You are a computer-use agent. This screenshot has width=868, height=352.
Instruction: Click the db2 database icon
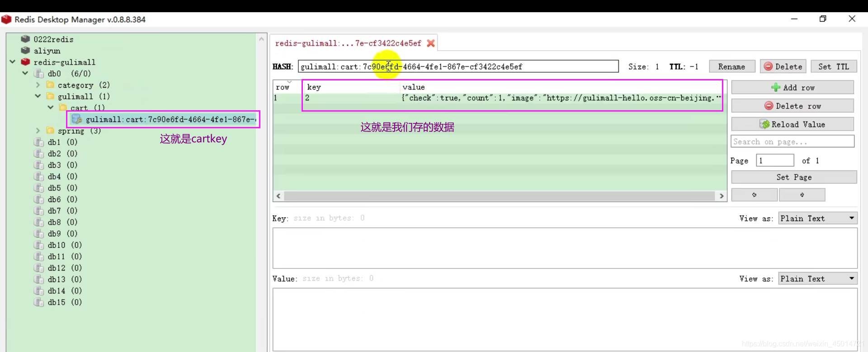click(x=39, y=154)
